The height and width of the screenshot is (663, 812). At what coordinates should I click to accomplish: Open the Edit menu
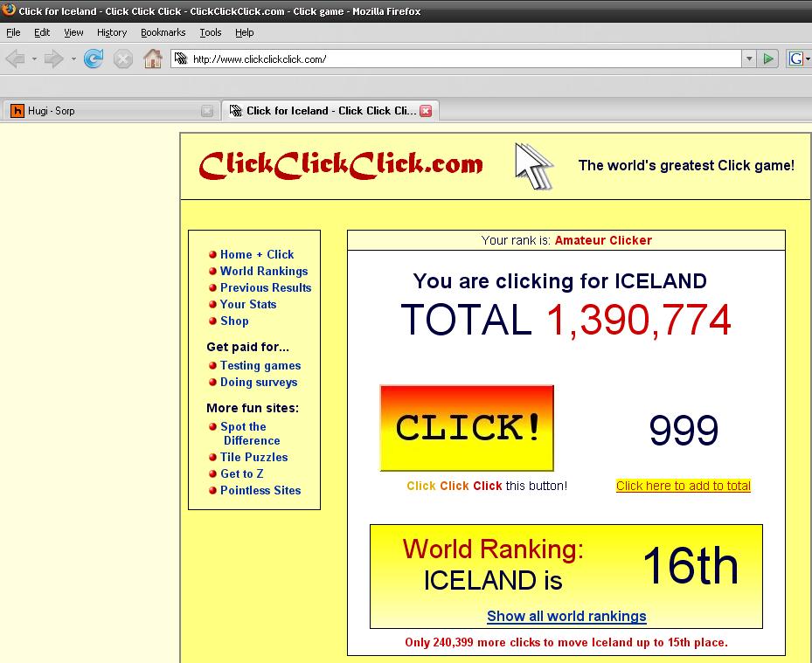click(x=42, y=32)
